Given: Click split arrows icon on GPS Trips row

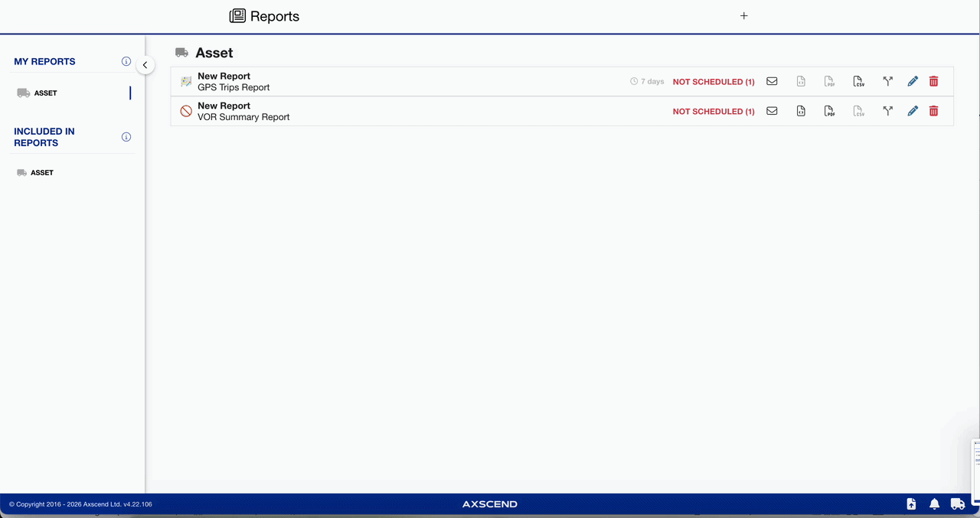Looking at the screenshot, I should coord(887,81).
